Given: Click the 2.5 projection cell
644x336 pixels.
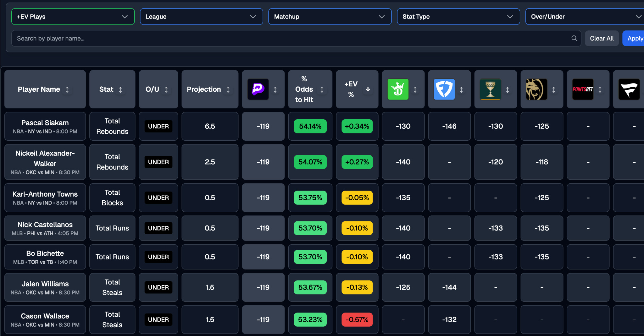Looking at the screenshot, I should pos(210,162).
